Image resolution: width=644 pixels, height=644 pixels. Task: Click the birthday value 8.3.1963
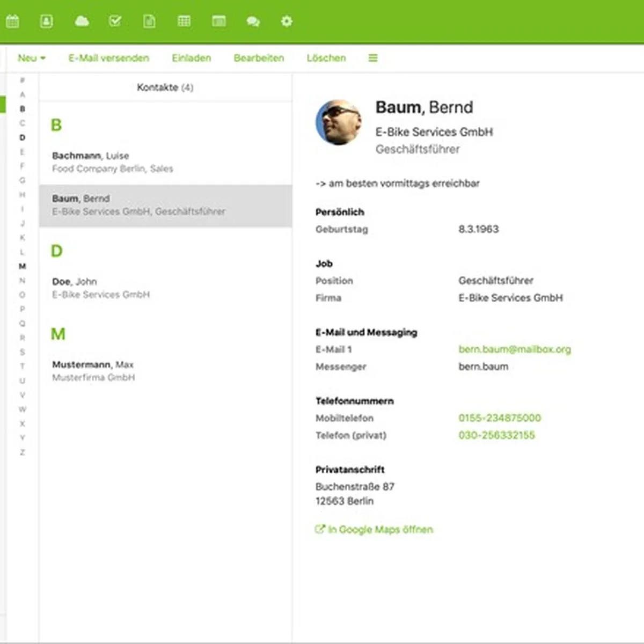point(478,229)
